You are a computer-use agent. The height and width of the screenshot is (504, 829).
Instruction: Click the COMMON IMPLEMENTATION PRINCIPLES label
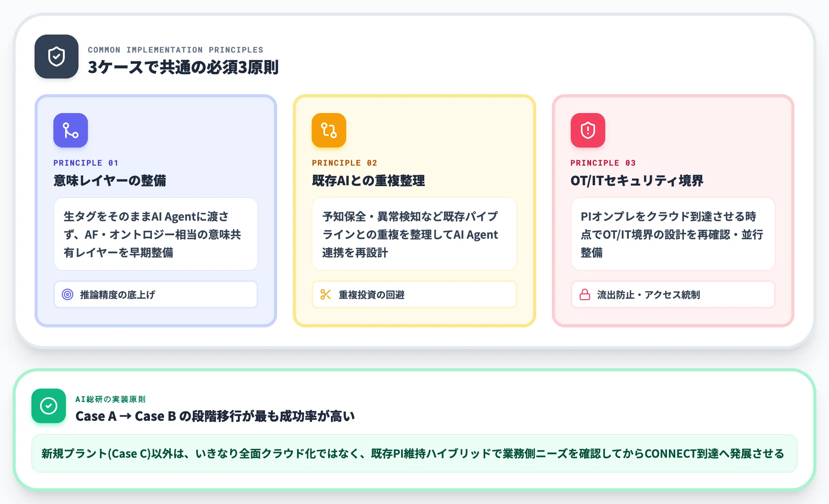click(175, 50)
